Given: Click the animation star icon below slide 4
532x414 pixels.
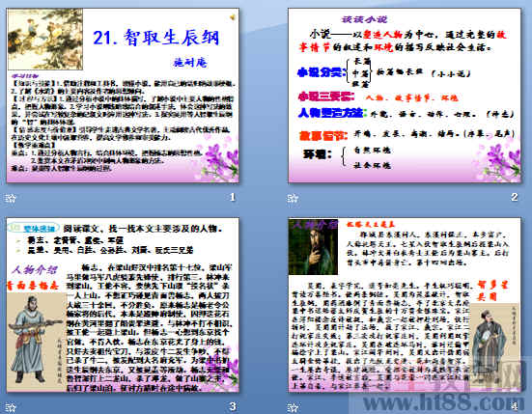Looking at the screenshot, I should (x=293, y=407).
